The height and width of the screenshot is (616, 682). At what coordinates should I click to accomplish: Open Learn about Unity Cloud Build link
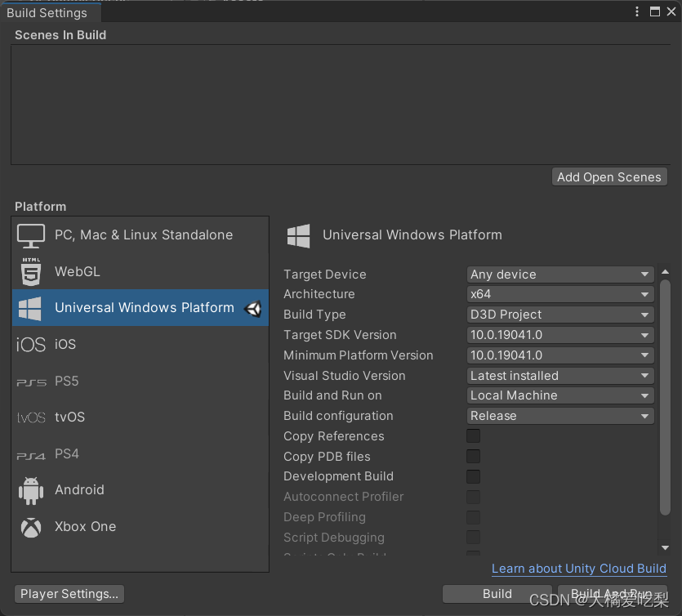click(579, 569)
